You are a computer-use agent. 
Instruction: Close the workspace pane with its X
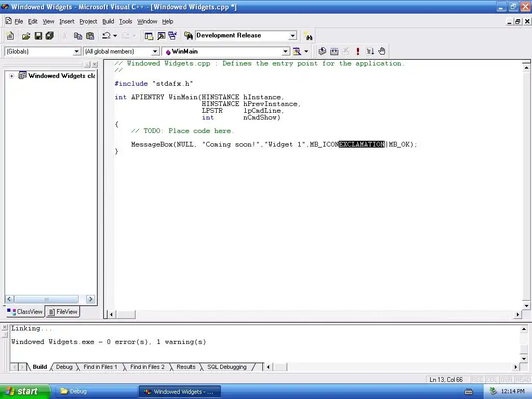[95, 64]
